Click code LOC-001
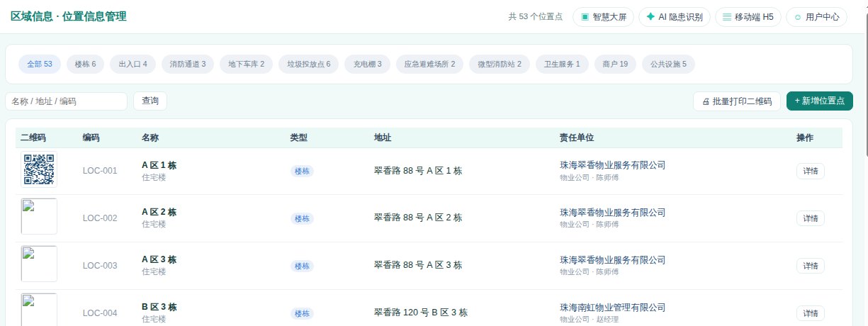 tap(100, 171)
